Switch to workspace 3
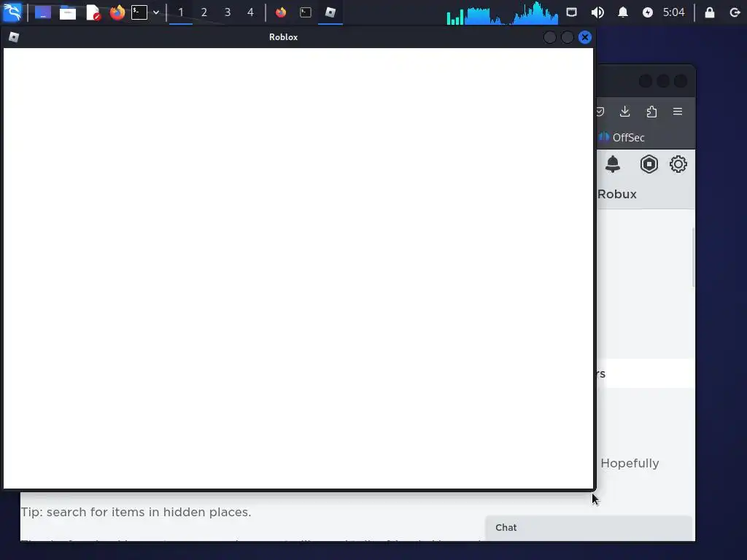 (228, 12)
